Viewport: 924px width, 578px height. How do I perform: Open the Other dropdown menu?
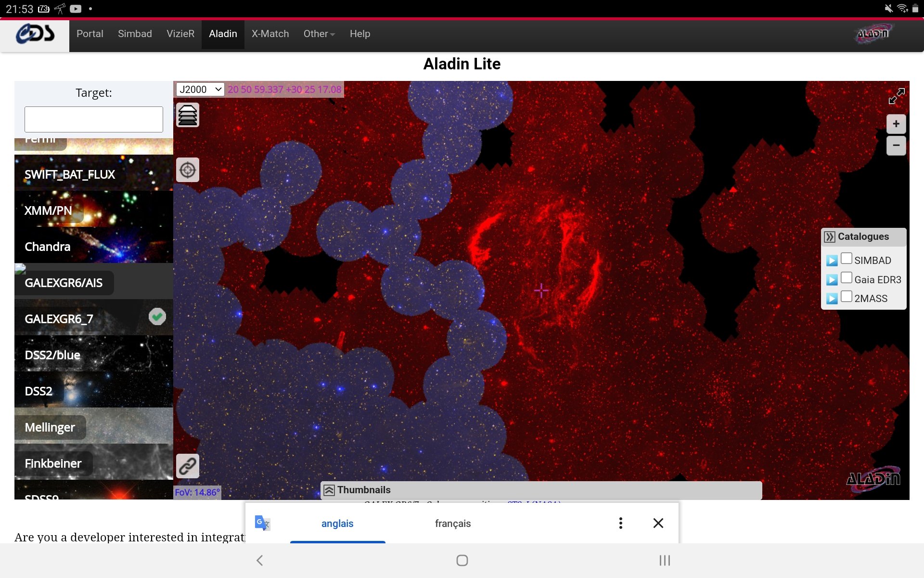pos(319,34)
